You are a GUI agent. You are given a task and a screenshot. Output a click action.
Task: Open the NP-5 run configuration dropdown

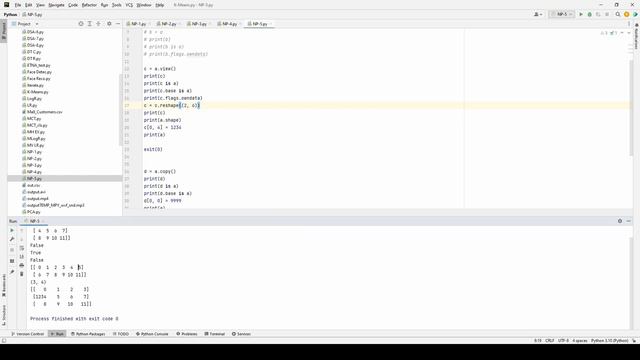pyautogui.click(x=562, y=14)
